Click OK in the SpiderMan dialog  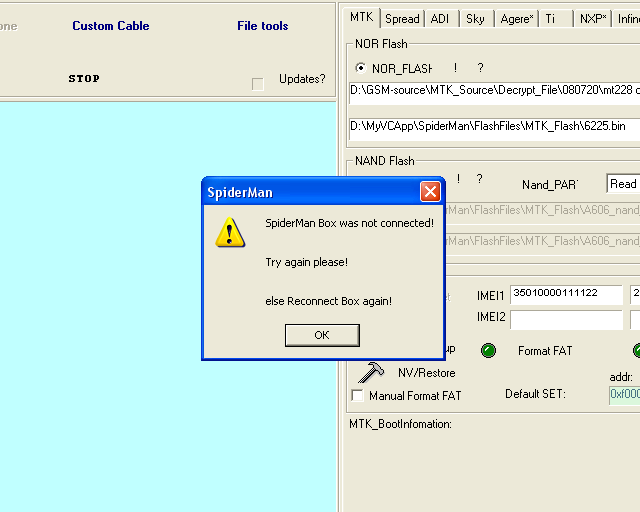[x=322, y=335]
